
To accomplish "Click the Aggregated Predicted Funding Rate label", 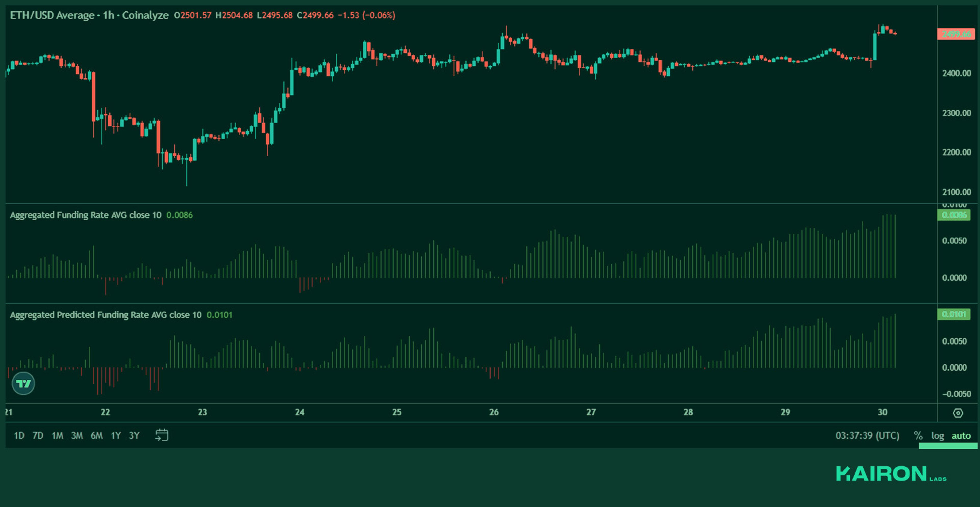I will pos(105,315).
